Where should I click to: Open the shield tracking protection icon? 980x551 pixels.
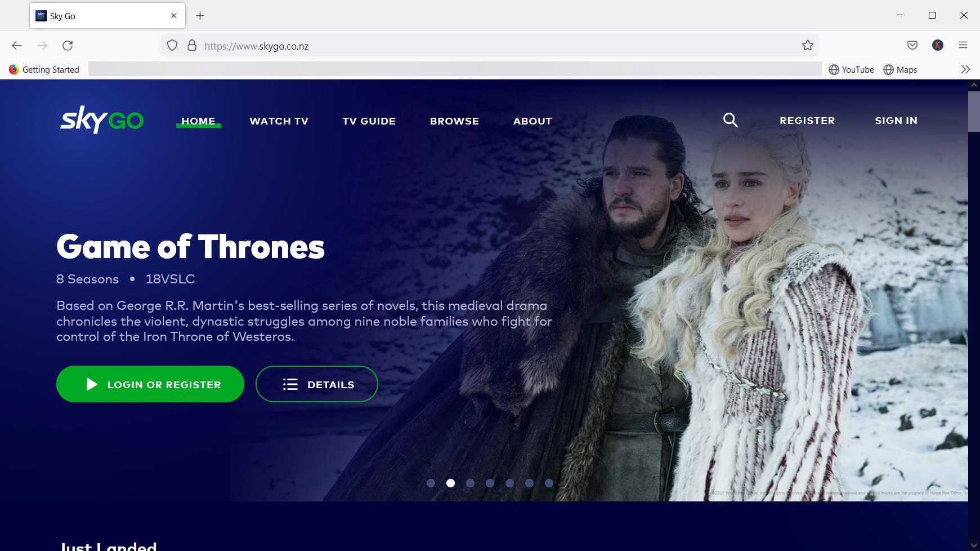point(172,46)
